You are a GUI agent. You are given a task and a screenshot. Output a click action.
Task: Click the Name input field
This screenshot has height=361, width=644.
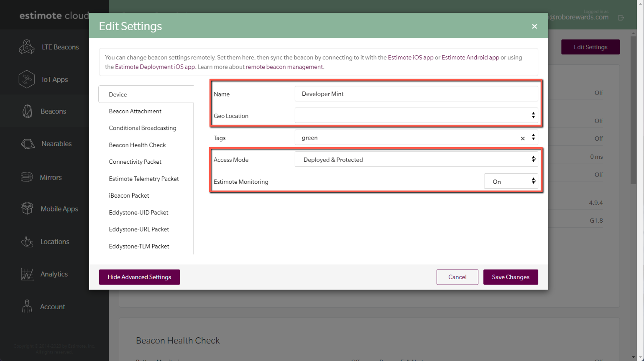[x=416, y=94]
